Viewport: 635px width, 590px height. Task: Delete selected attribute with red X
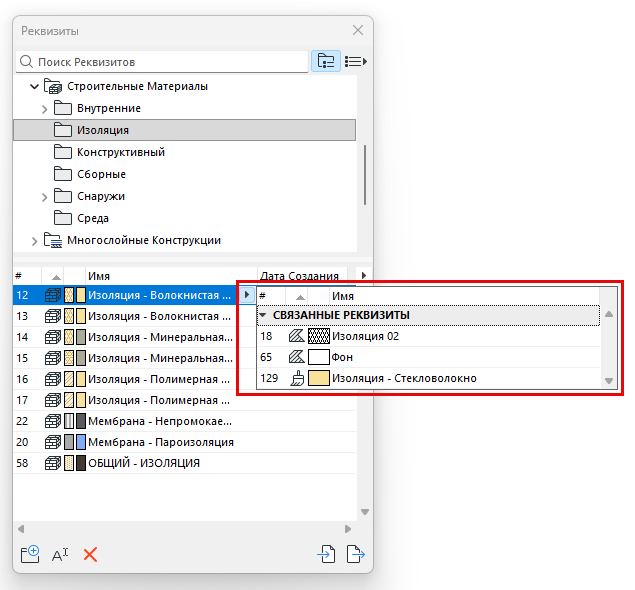point(90,555)
